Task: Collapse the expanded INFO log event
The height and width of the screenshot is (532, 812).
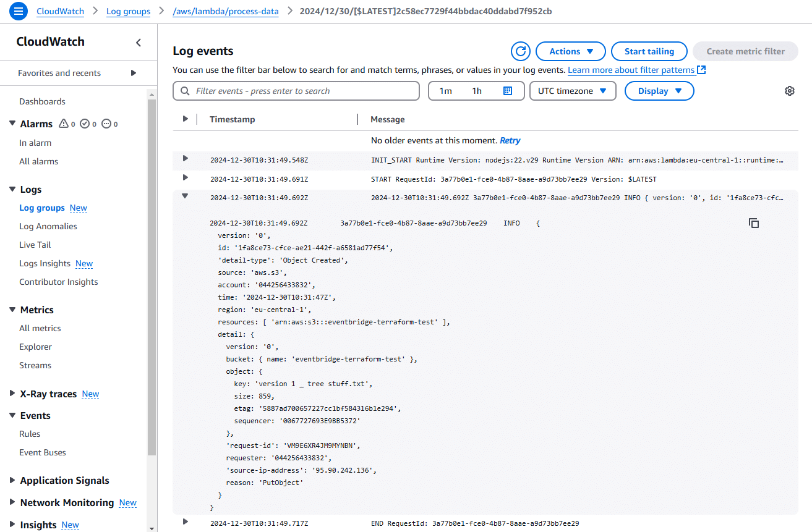Action: [x=185, y=196]
